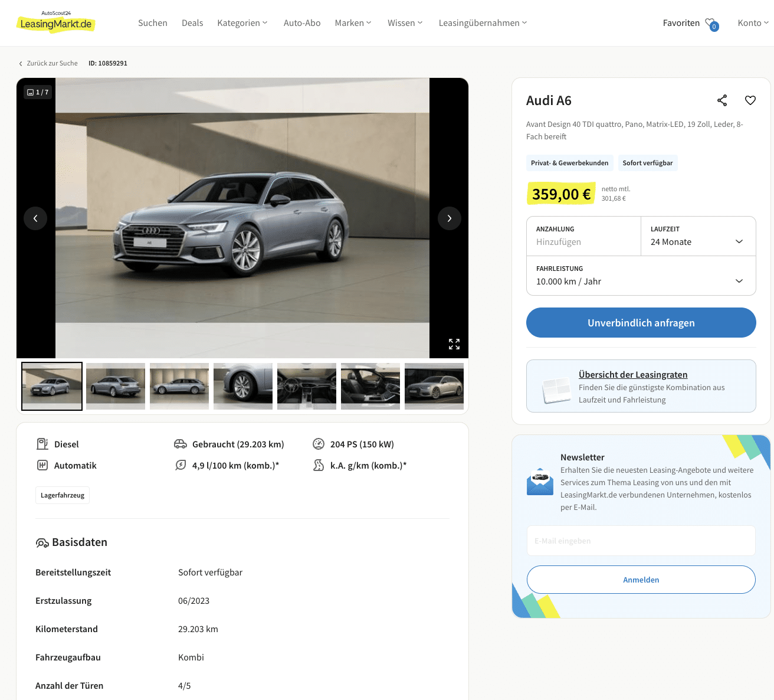Click the power gauge icon beside 204 PS
This screenshot has width=774, height=700.
319,444
